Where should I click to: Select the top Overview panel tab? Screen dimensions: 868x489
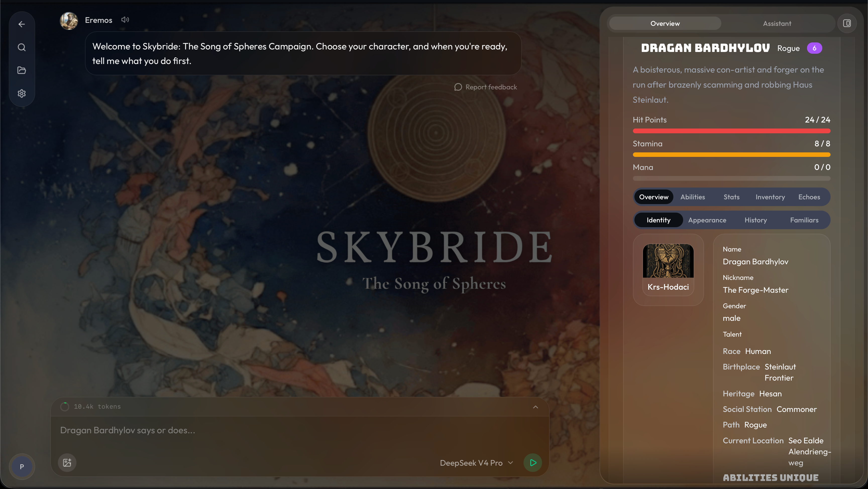[x=665, y=23]
